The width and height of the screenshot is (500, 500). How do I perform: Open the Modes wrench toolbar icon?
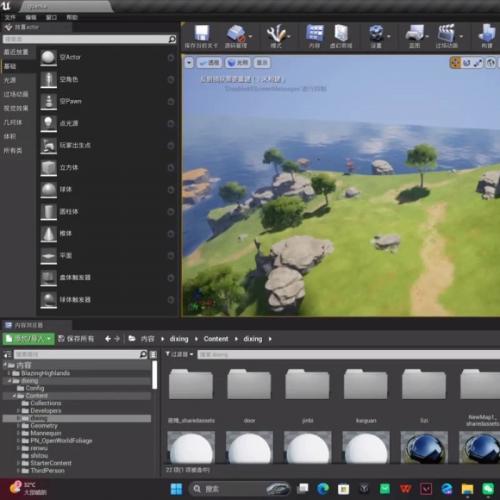(x=276, y=33)
